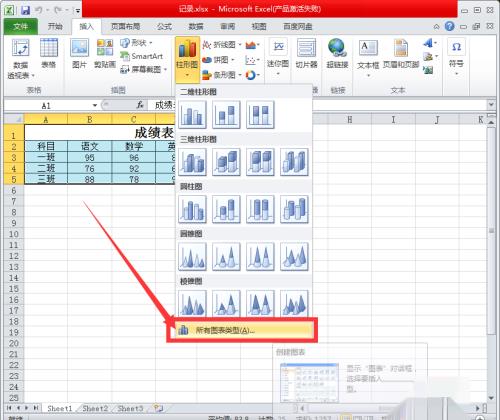Click the Name Box showing A1
This screenshot has width=500, height=420.
47,106
